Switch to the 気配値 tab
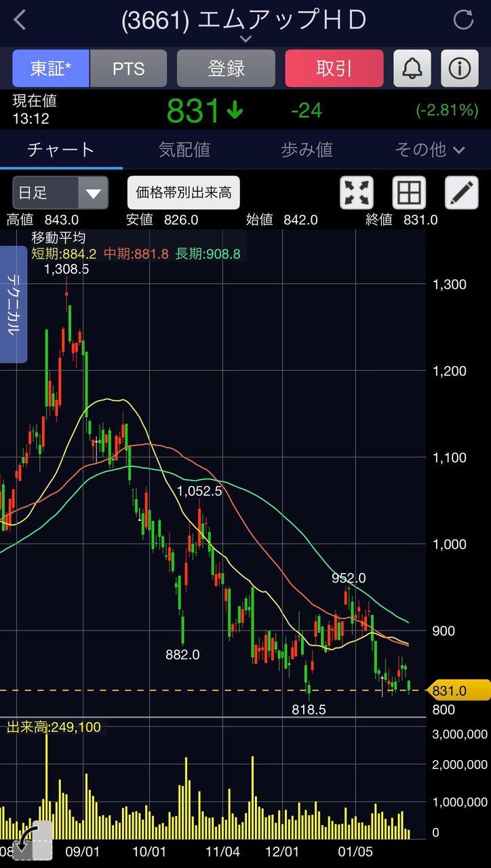 (x=184, y=150)
